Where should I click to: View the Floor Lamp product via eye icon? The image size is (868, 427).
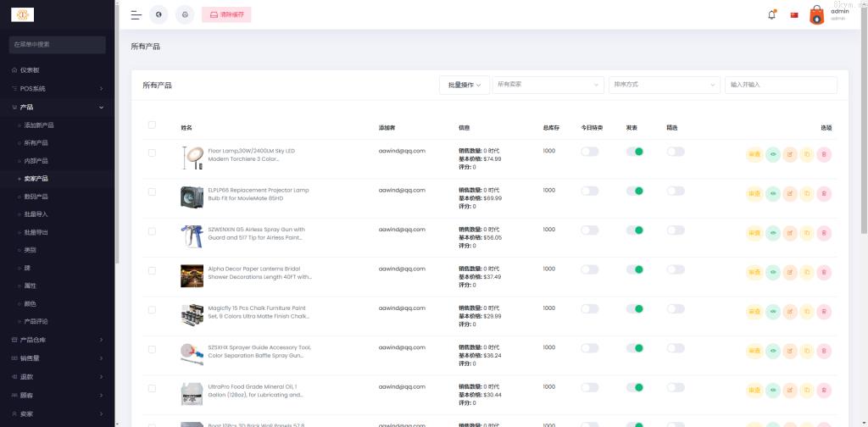(772, 154)
